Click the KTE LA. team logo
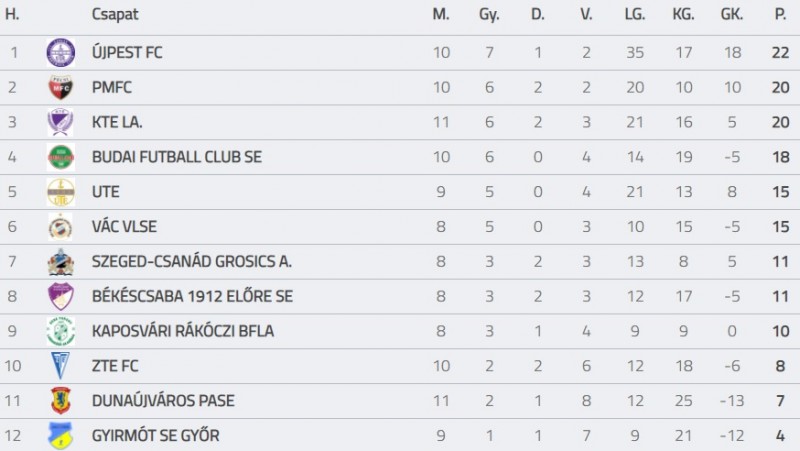Image resolution: width=800 pixels, height=451 pixels. pos(60,122)
